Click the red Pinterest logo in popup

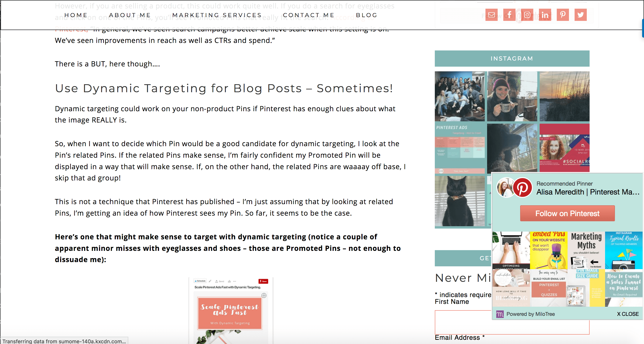(x=522, y=188)
